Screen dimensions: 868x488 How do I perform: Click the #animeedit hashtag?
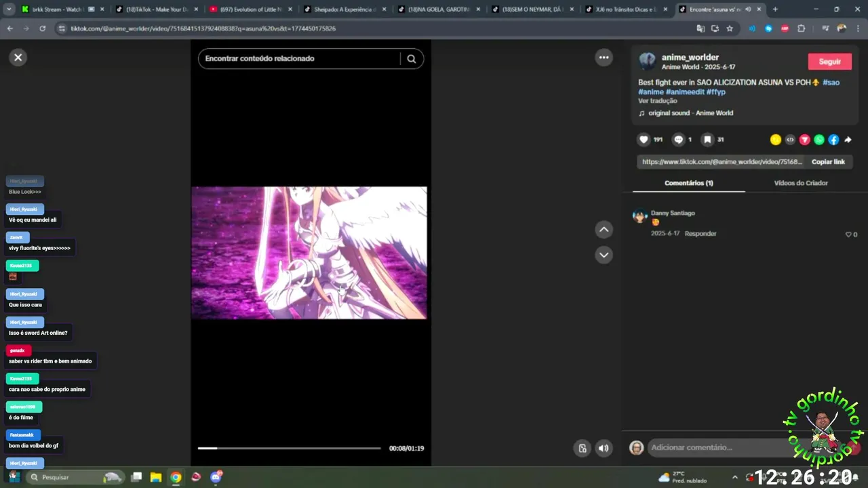click(685, 91)
